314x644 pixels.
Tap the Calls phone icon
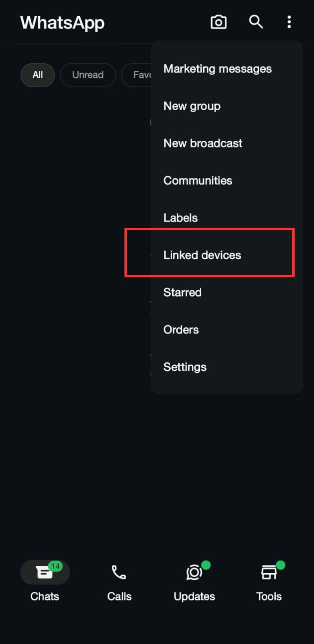[x=119, y=572]
